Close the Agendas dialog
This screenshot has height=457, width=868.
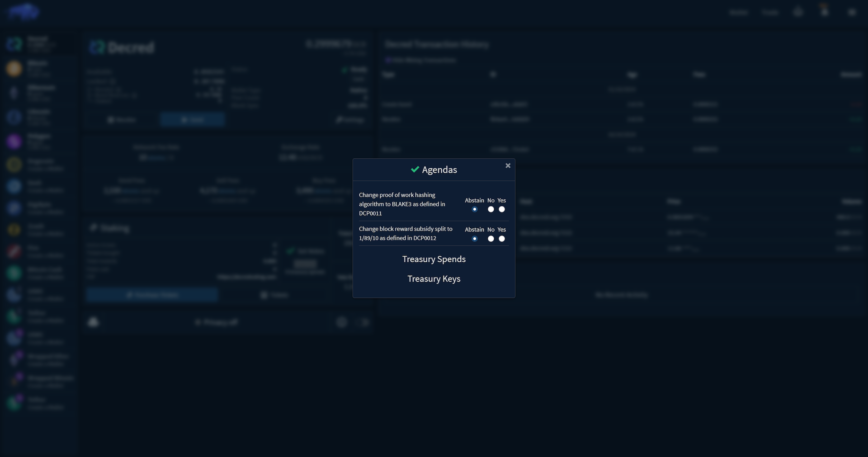[x=508, y=166]
